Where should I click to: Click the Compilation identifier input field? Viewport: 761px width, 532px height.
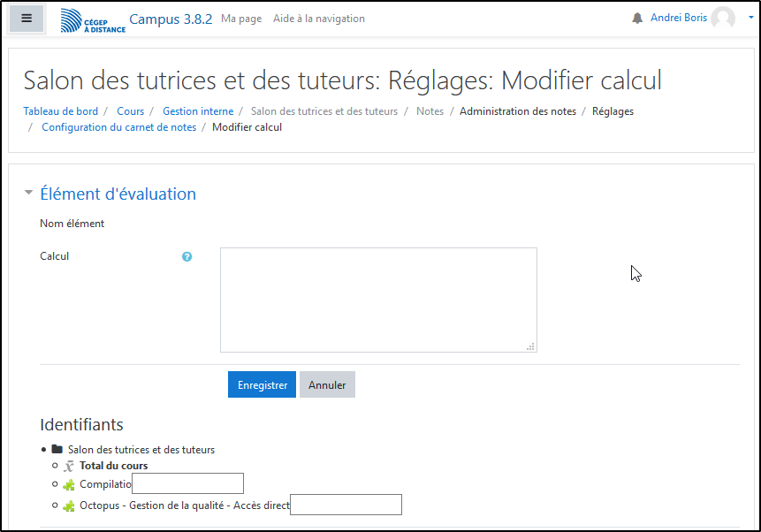point(187,483)
